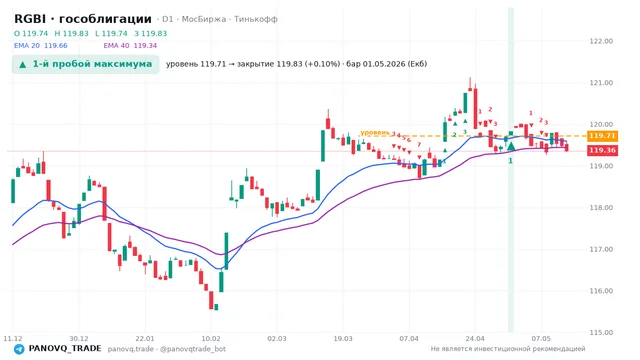Click the '24.04' date axis label

pyautogui.click(x=475, y=339)
